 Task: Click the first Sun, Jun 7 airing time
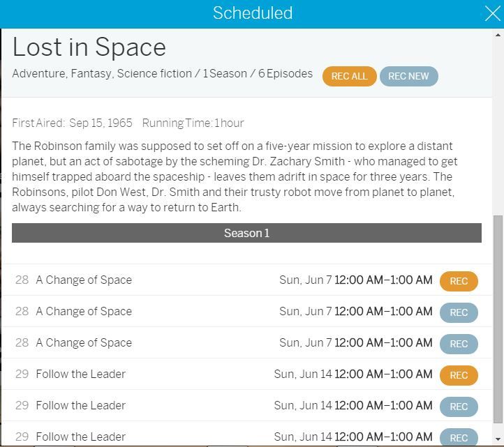[x=355, y=280]
